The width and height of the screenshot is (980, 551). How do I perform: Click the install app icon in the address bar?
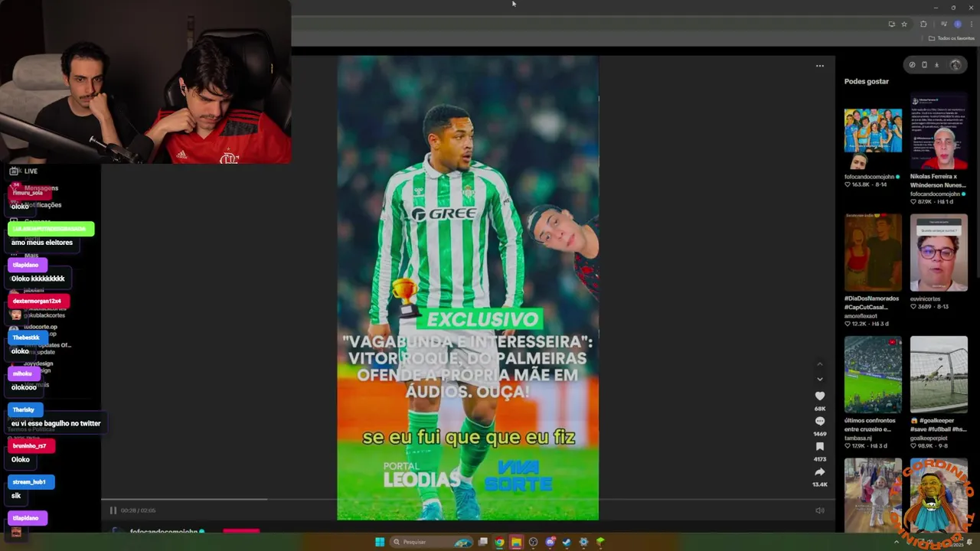pyautogui.click(x=891, y=24)
